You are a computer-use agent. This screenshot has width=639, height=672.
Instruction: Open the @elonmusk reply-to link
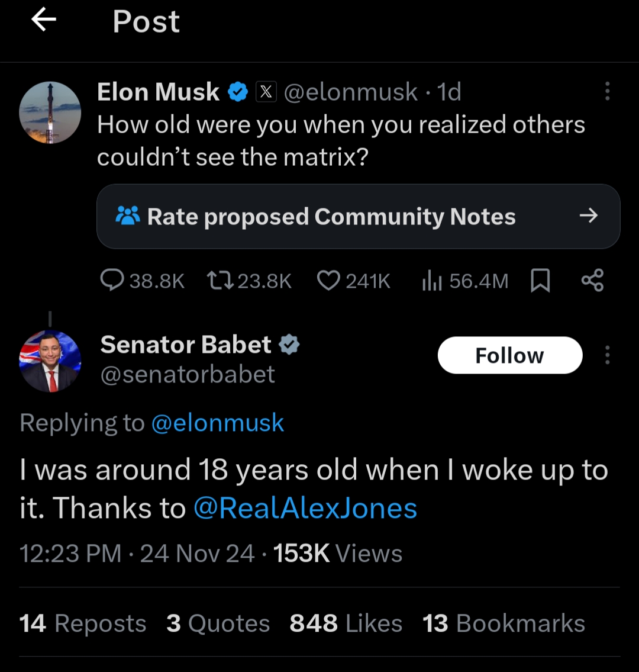click(x=218, y=423)
